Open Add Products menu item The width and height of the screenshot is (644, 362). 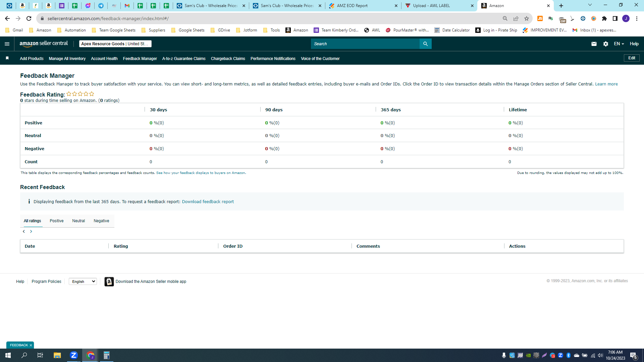coord(32,59)
